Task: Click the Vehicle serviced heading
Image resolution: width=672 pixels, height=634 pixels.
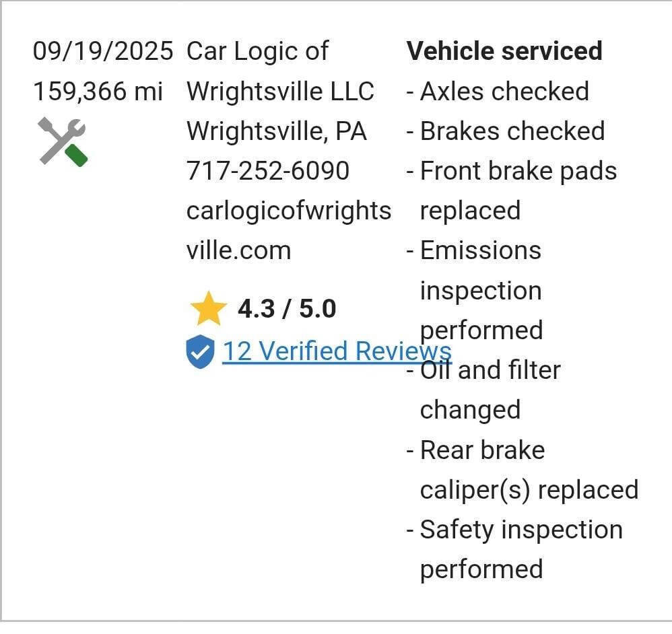Action: click(505, 50)
